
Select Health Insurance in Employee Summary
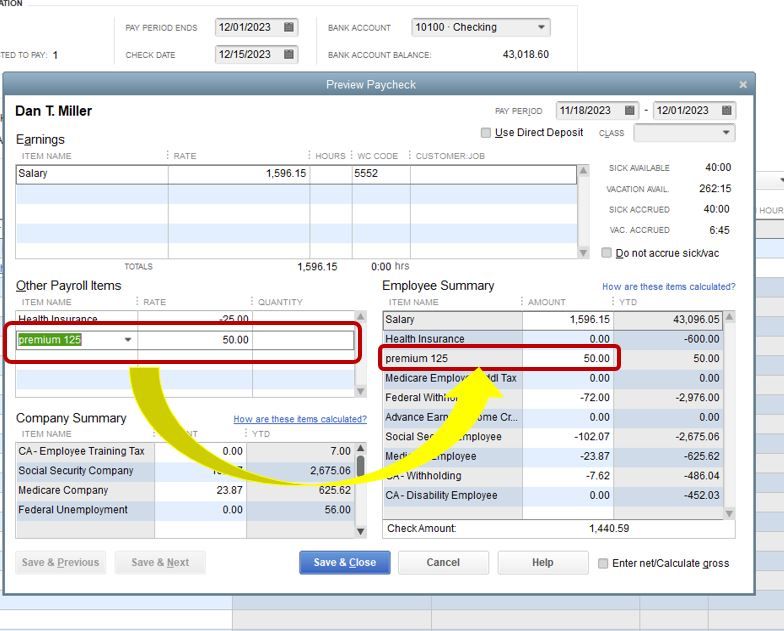pos(553,338)
